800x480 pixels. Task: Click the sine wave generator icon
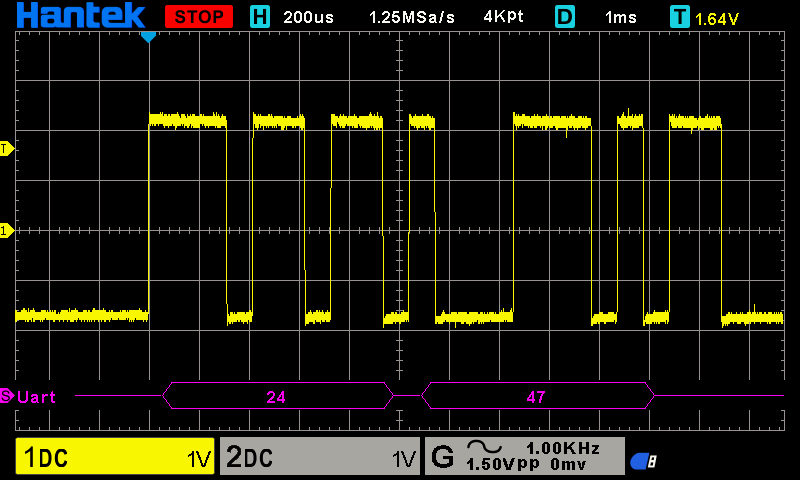point(485,447)
